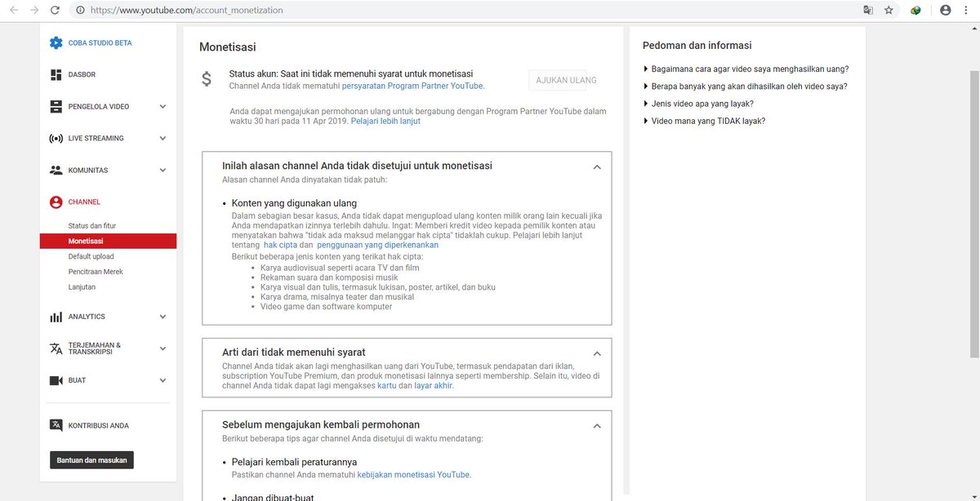This screenshot has height=501, width=980.
Task: Click the Monetisasi page heading
Action: tap(227, 47)
